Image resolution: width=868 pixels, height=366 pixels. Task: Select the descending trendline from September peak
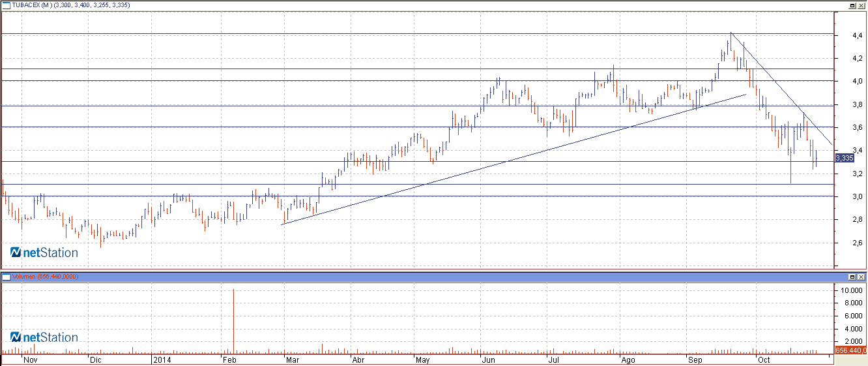[x=781, y=88]
